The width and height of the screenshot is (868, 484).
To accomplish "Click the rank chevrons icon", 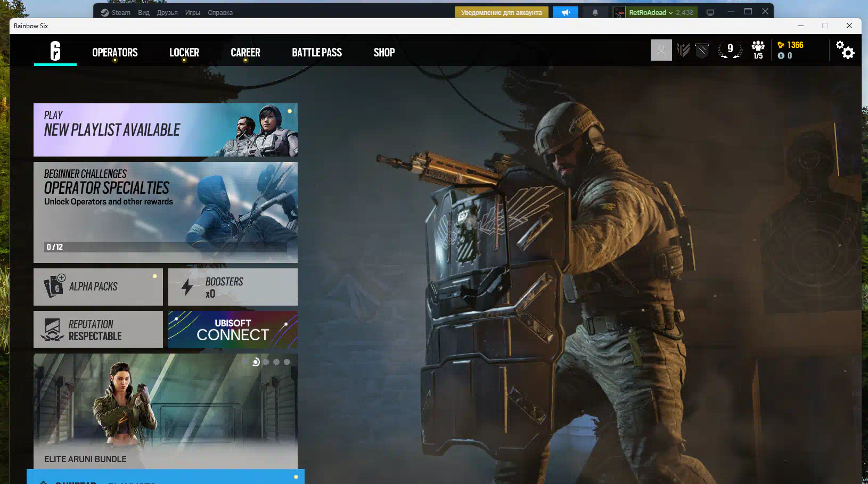I will (683, 50).
